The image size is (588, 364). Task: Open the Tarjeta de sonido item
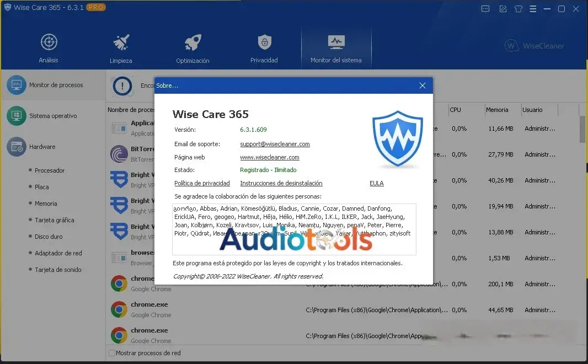point(58,270)
